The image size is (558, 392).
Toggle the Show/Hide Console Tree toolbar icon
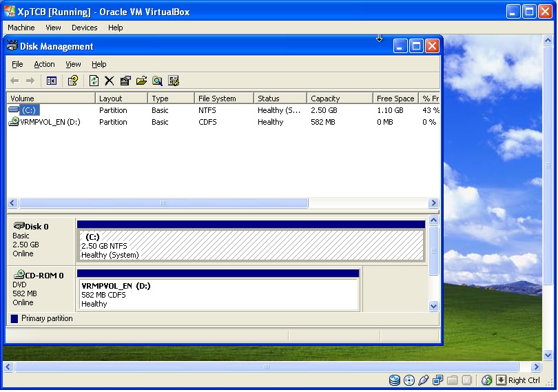coord(52,81)
